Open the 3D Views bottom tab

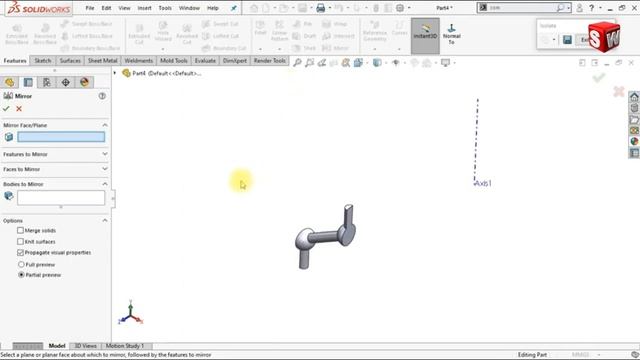(x=85, y=346)
